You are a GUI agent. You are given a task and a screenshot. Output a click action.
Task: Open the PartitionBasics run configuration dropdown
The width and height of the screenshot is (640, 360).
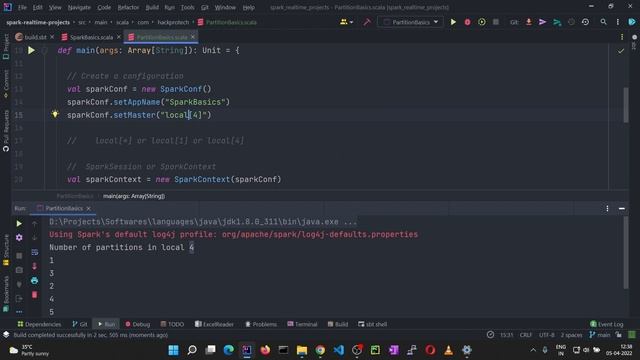coord(410,22)
